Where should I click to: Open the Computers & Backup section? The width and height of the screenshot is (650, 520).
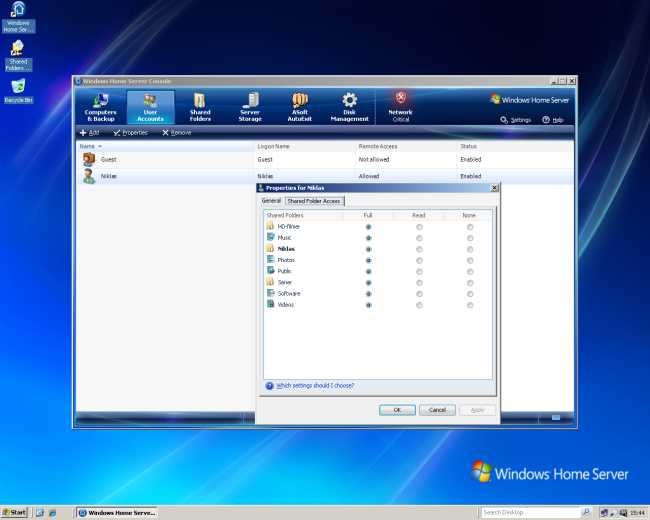coord(100,107)
